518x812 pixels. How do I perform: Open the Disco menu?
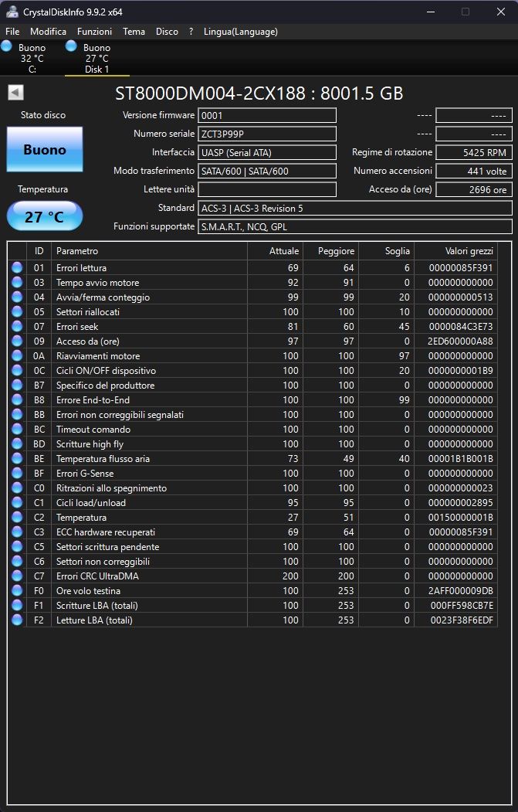coord(167,32)
